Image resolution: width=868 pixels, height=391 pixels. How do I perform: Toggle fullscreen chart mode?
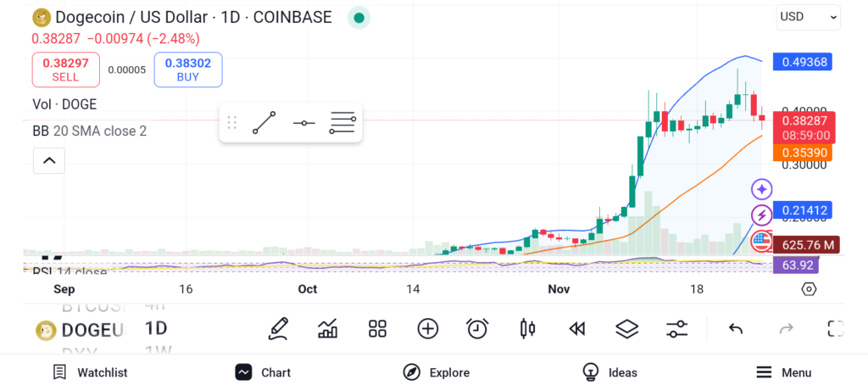click(836, 329)
